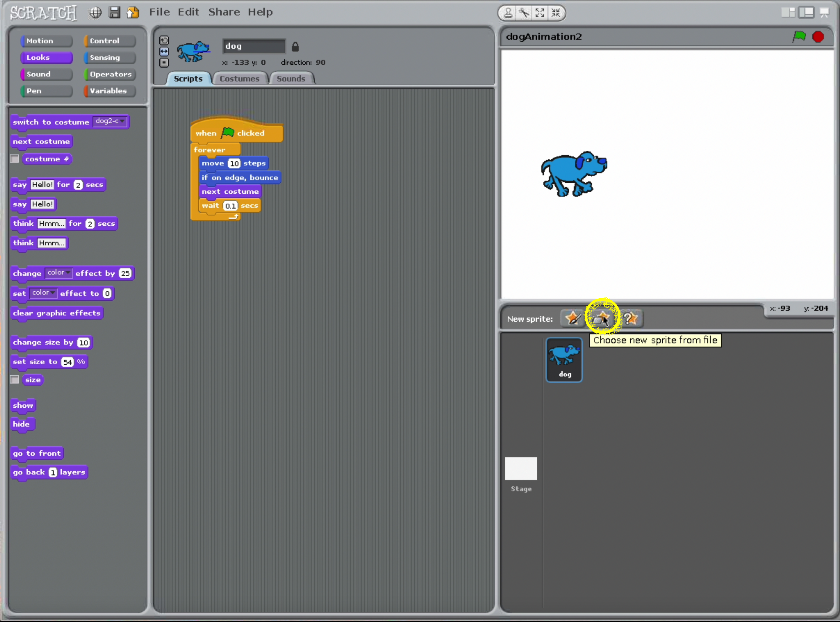Click Paint new sprite star icon
Viewport: 840px width, 622px height.
[x=572, y=318]
